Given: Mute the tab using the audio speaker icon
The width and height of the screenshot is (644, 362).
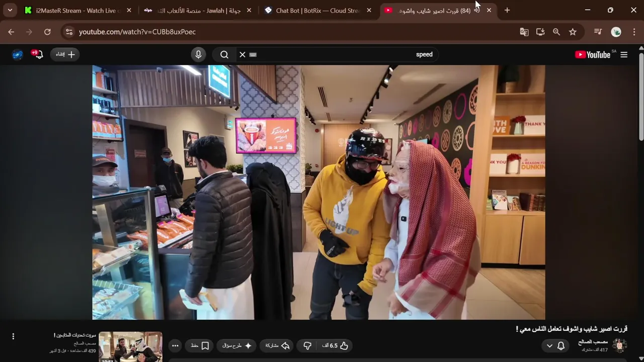Looking at the screenshot, I should click(477, 10).
